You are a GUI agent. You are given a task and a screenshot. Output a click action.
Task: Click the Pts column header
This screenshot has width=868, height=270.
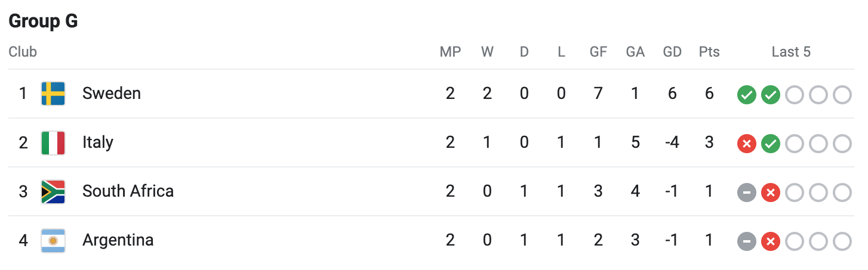click(709, 52)
